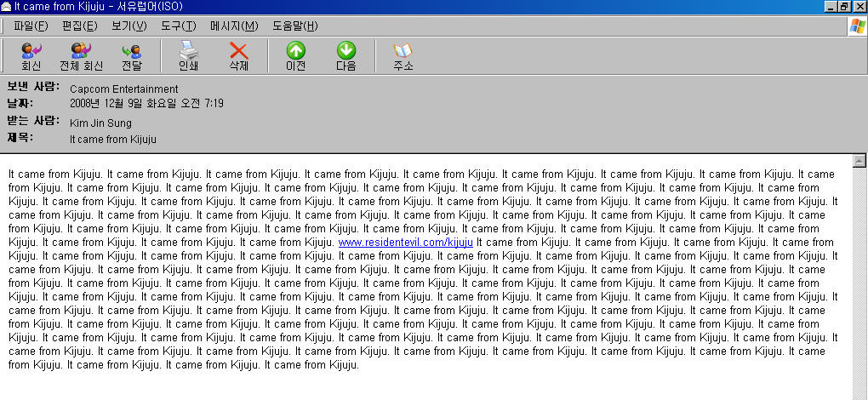The width and height of the screenshot is (868, 400).
Task: Click the mail icon in the title bar
Action: tap(7, 6)
